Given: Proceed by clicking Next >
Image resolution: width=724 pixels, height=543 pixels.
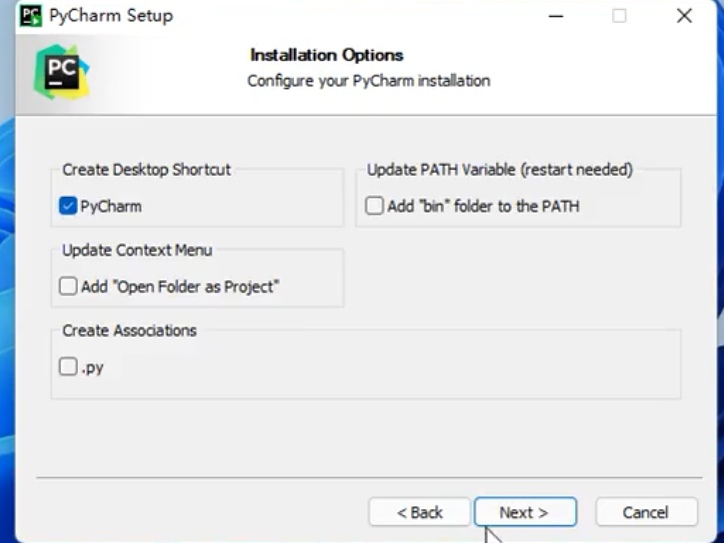Looking at the screenshot, I should tap(525, 512).
